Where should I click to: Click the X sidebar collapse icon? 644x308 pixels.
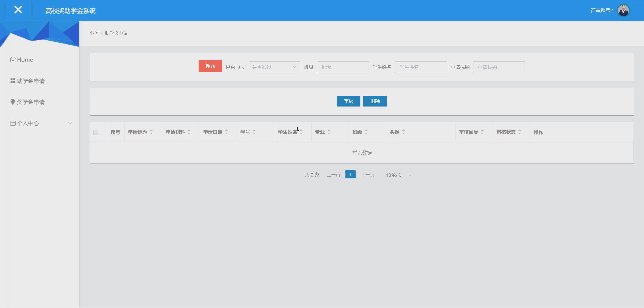coord(18,10)
